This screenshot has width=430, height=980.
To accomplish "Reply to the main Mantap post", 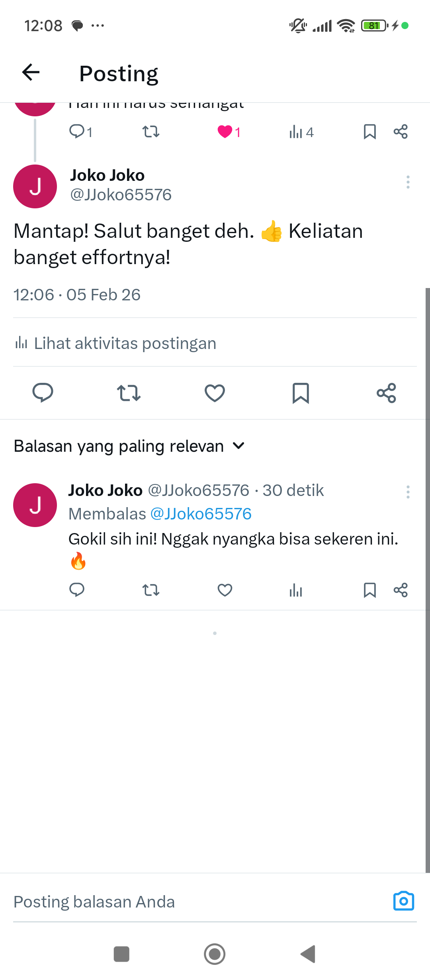I will (43, 393).
